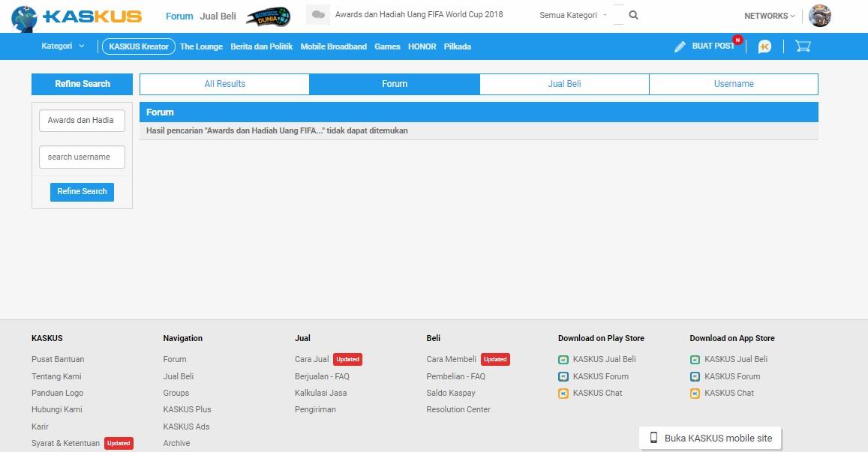Open the user avatar profile picture
Screen dimensions: 868x452
point(820,16)
